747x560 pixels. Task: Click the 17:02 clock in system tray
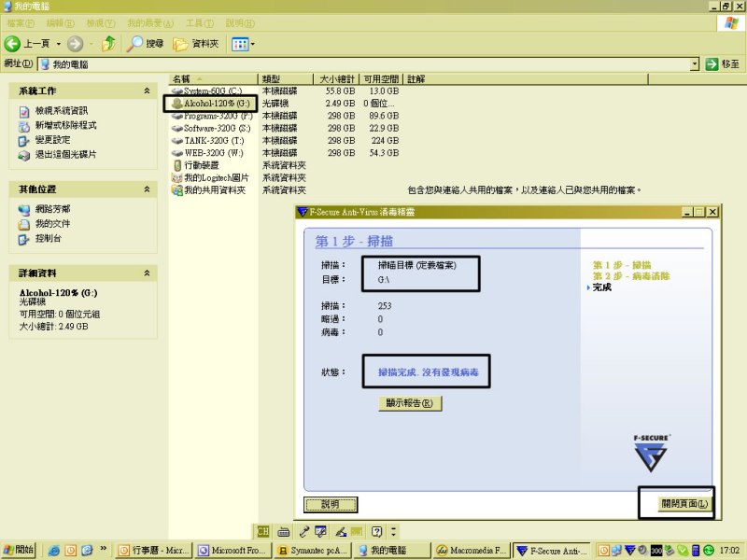click(729, 551)
